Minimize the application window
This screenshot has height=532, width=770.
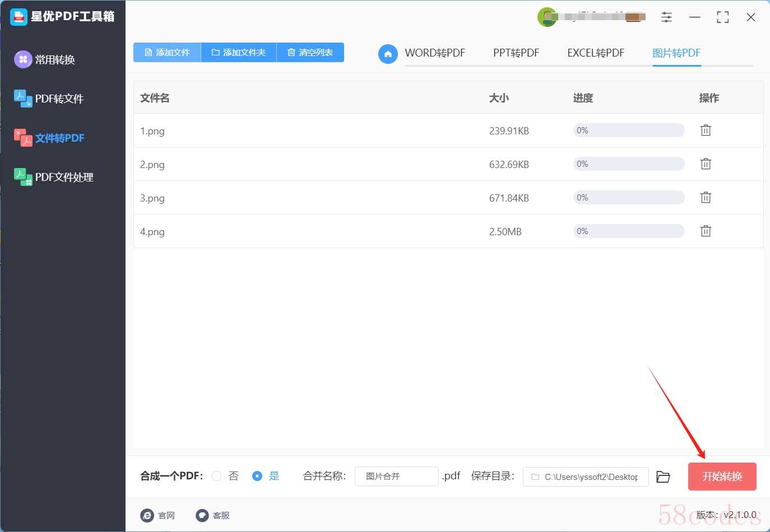(x=695, y=17)
